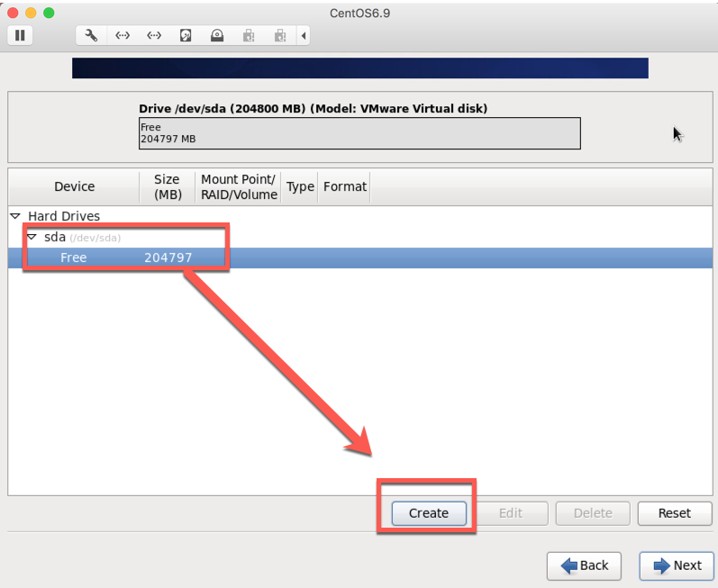This screenshot has height=588, width=718.
Task: Go to Next installer step
Action: tap(677, 565)
